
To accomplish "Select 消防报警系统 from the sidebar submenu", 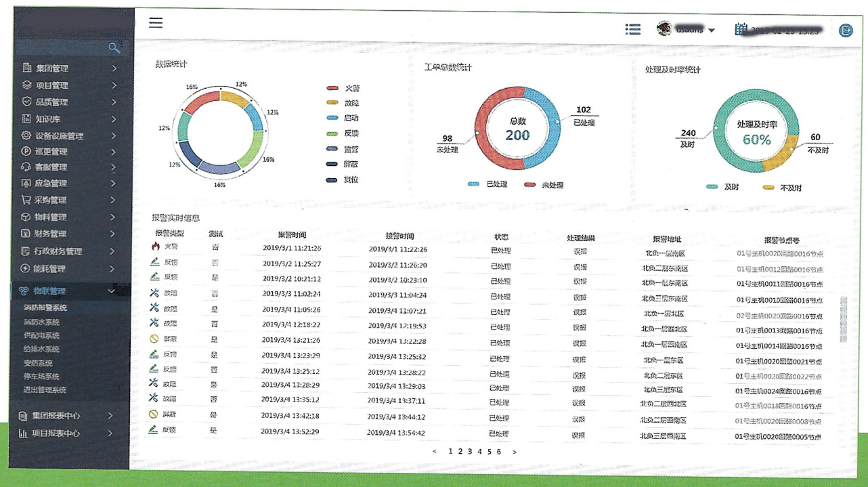I will tap(45, 308).
